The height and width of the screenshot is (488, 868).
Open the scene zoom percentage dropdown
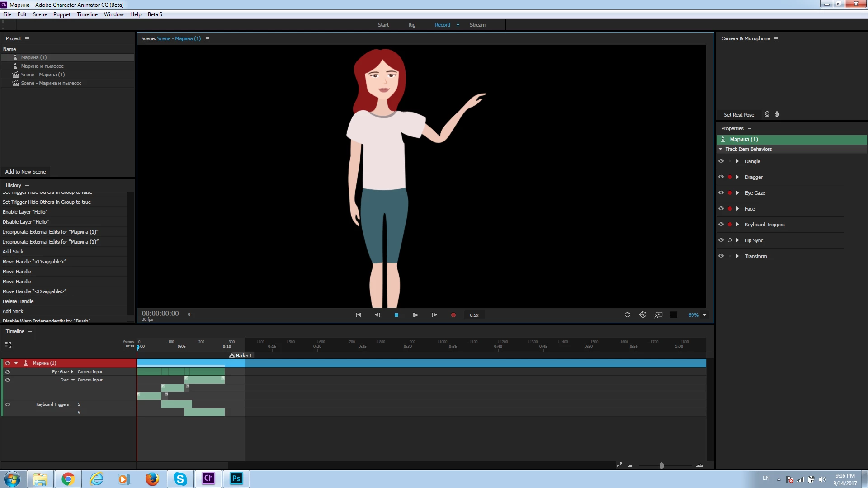(x=704, y=315)
